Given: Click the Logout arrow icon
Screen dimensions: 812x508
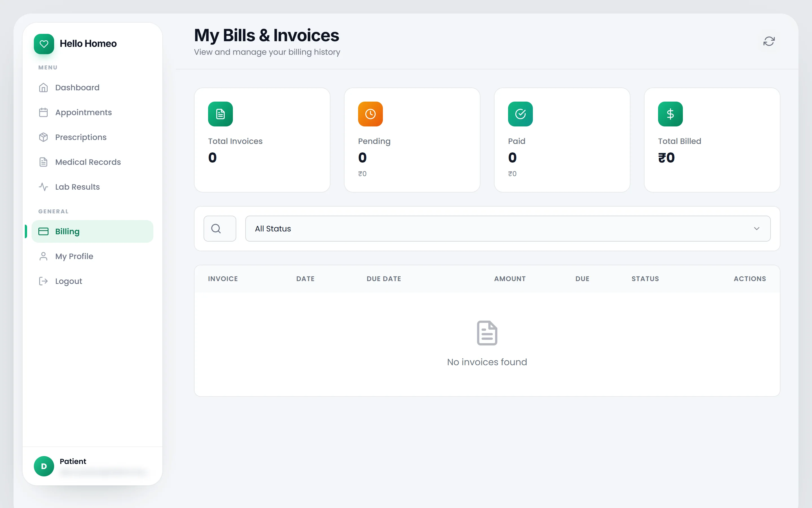Looking at the screenshot, I should [x=43, y=281].
